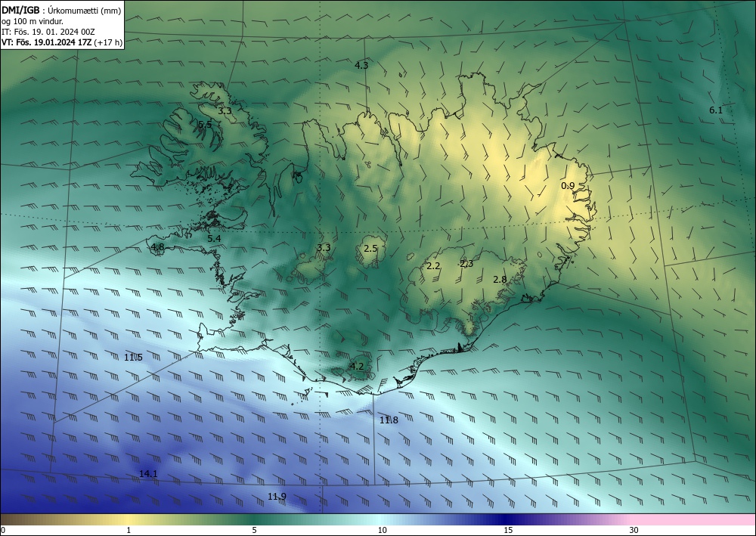
Task: Click the 11.8 value south of the coast
Action: pyautogui.click(x=389, y=420)
